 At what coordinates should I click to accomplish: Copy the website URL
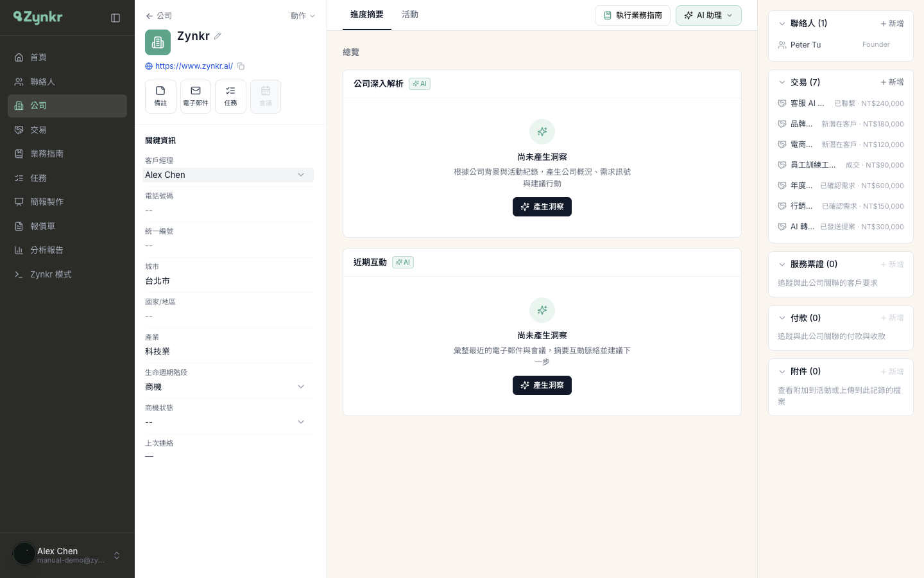241,66
